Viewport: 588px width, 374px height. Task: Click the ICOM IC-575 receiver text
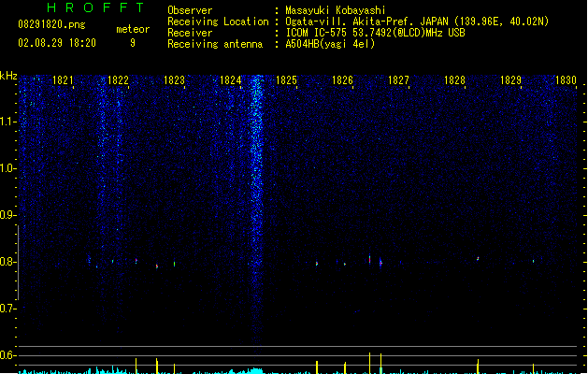point(375,33)
